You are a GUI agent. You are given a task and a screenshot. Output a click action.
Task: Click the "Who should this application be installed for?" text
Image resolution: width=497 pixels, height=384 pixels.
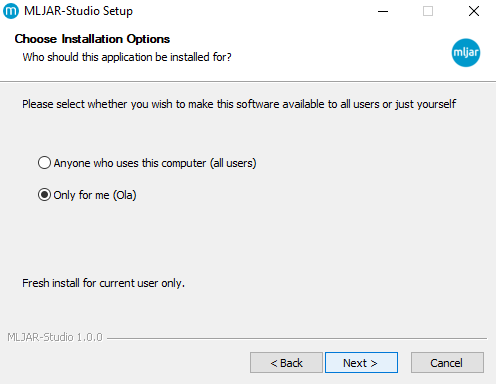tap(127, 57)
